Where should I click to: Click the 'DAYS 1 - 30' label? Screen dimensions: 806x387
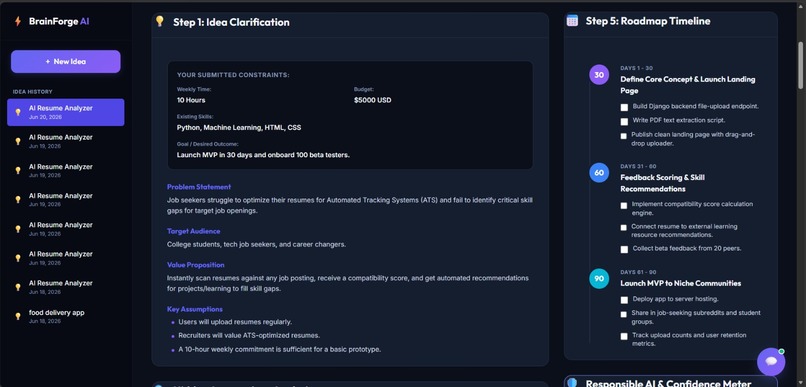tap(636, 68)
